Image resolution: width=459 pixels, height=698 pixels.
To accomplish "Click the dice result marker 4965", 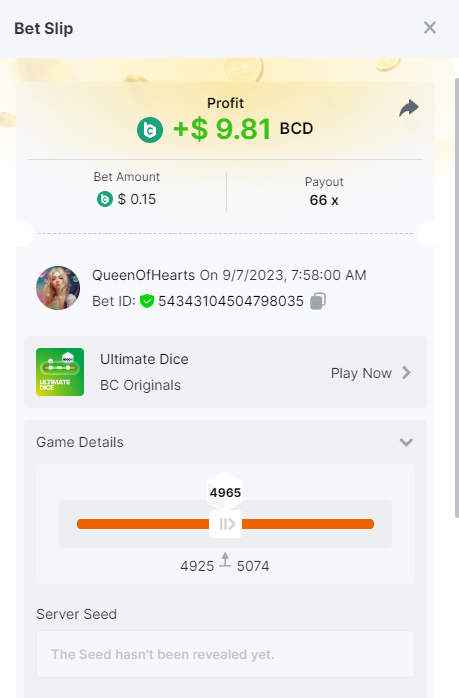I will coord(225,491).
